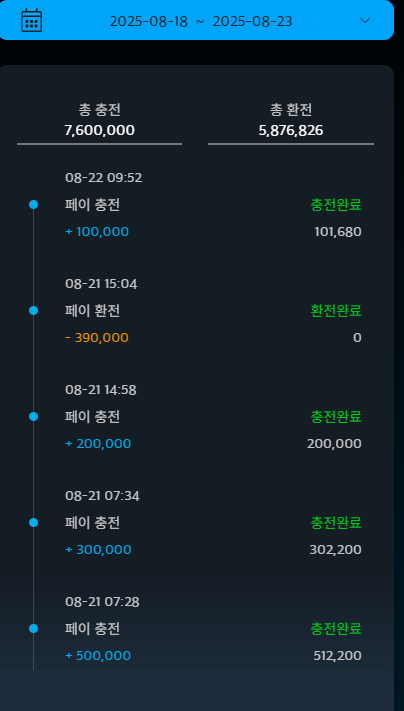Click timeline dot for 08-22 09:52 entry
Image resolution: width=404 pixels, height=711 pixels.
(x=33, y=205)
